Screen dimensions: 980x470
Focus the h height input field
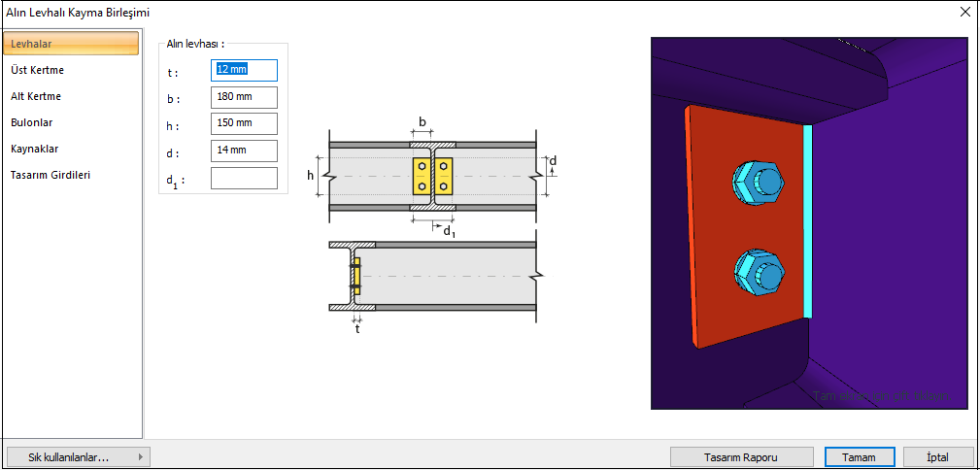[x=244, y=123]
